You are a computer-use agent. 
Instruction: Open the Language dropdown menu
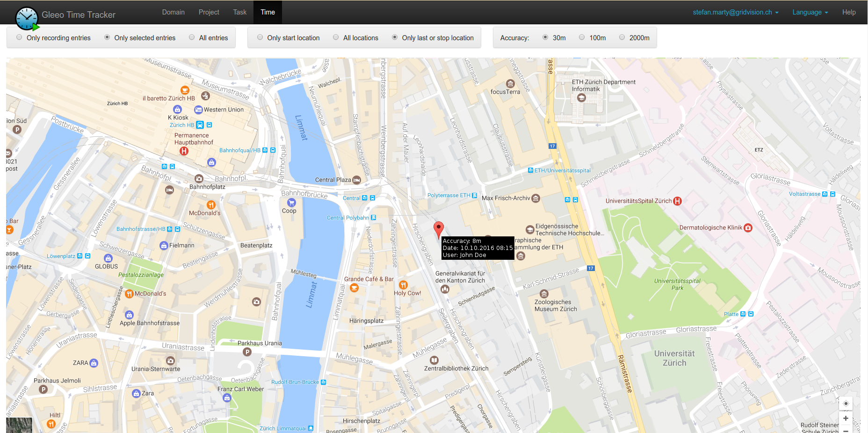click(810, 12)
